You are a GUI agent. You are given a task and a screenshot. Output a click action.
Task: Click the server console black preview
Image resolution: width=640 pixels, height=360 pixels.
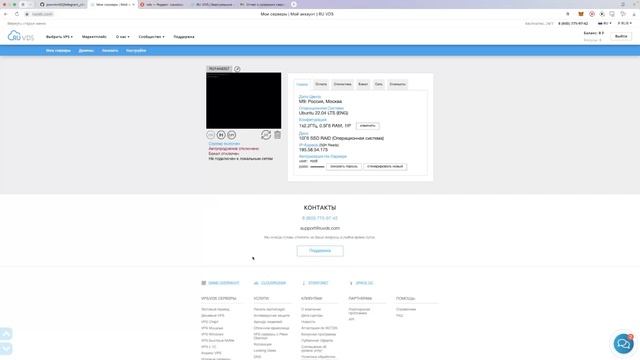coord(243,100)
